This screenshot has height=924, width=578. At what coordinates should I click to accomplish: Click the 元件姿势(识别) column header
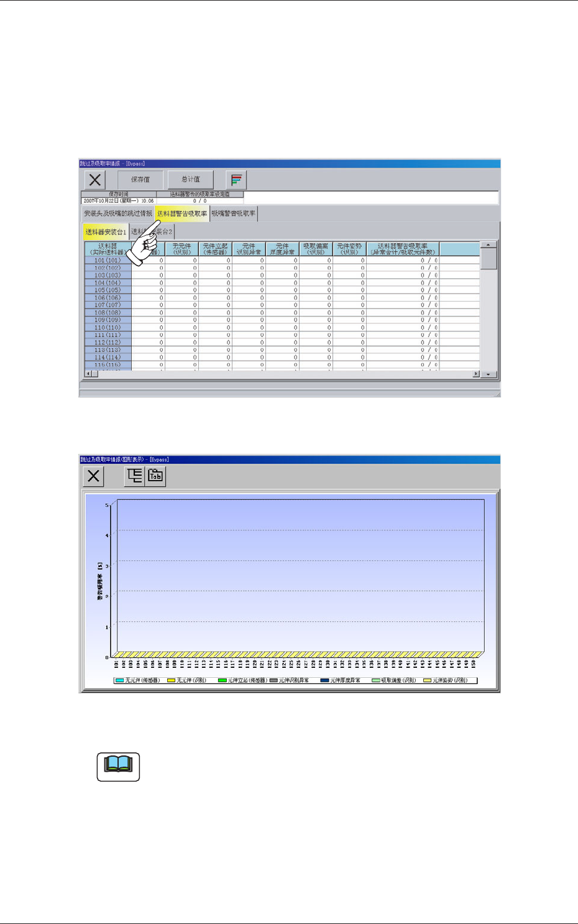350,249
